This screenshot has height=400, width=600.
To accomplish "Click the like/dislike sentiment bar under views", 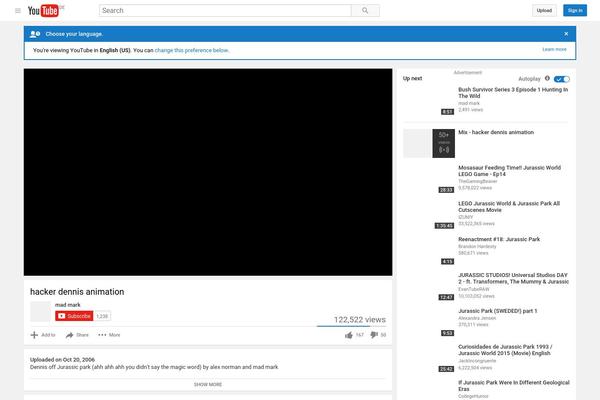I will tap(351, 326).
